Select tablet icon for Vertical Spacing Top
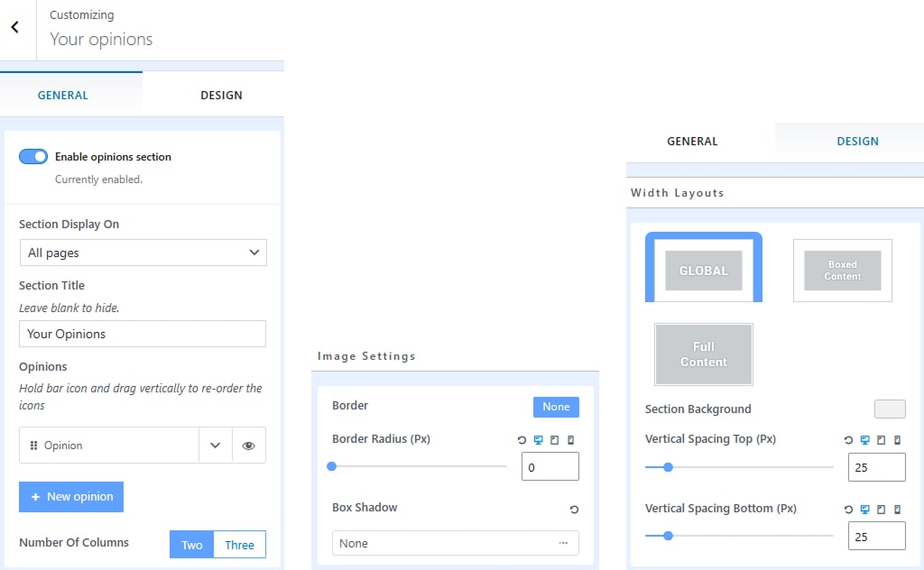 pyautogui.click(x=882, y=440)
